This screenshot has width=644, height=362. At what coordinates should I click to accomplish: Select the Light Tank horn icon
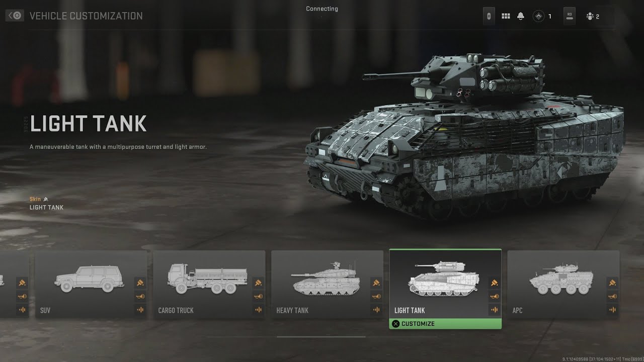coord(494,296)
